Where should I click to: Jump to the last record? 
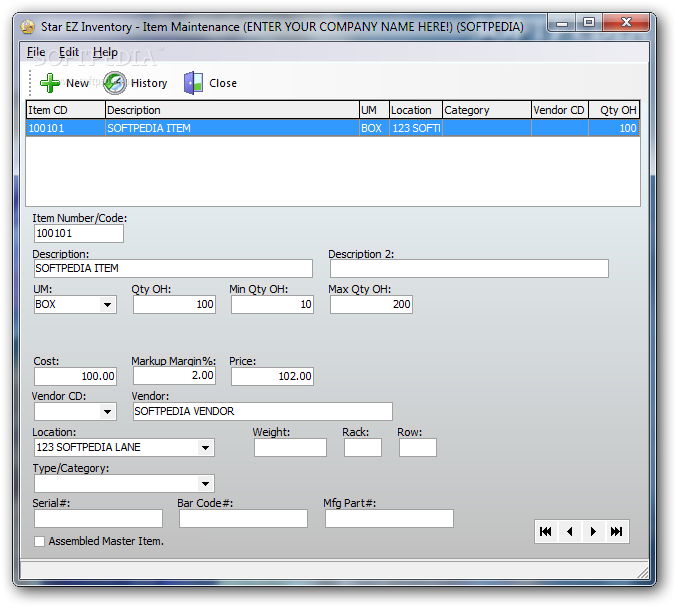pyautogui.click(x=617, y=531)
